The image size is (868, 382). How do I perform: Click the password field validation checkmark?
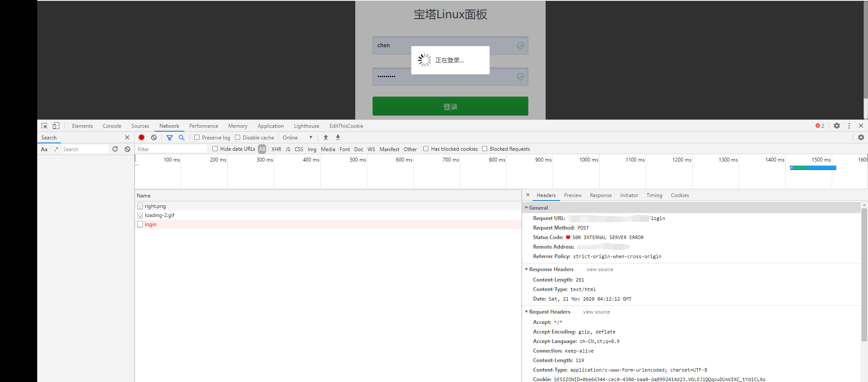521,77
